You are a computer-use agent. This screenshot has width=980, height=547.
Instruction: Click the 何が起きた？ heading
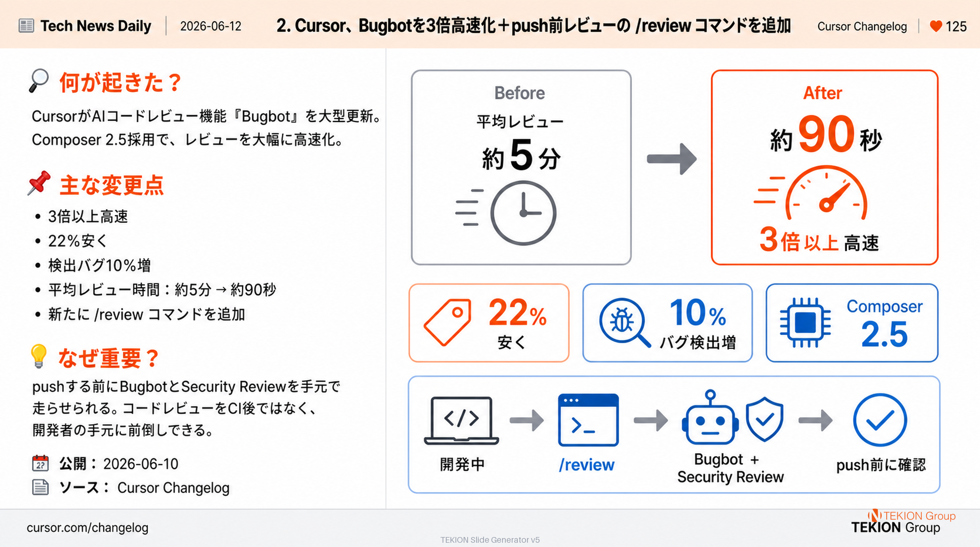click(121, 82)
